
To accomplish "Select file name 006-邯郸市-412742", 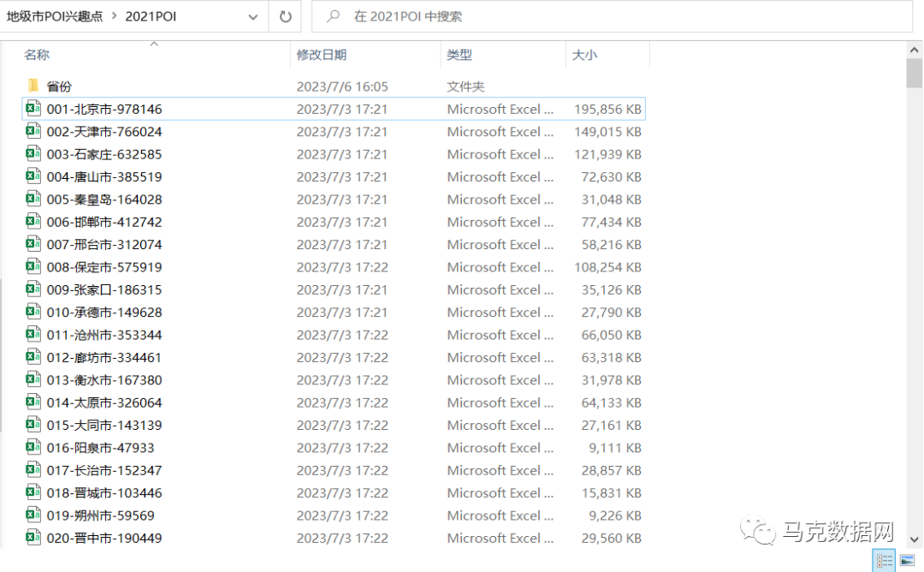I will (104, 223).
